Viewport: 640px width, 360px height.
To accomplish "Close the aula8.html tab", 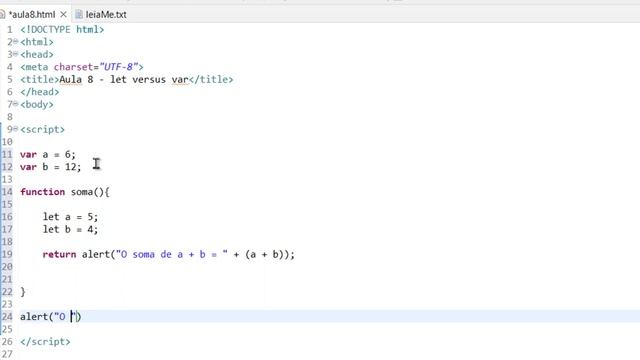I will [x=63, y=15].
